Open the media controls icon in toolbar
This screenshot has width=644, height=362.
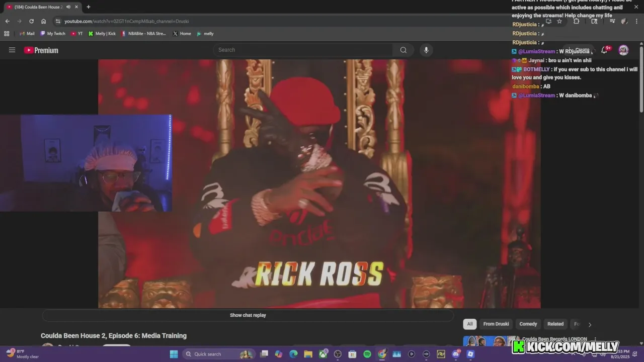point(612,21)
